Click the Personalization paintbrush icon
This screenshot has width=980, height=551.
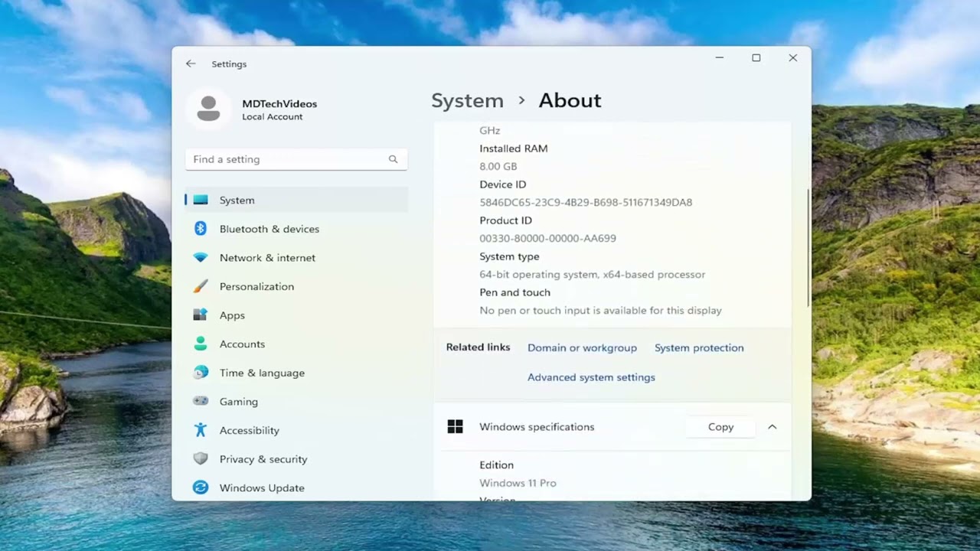[x=201, y=286]
